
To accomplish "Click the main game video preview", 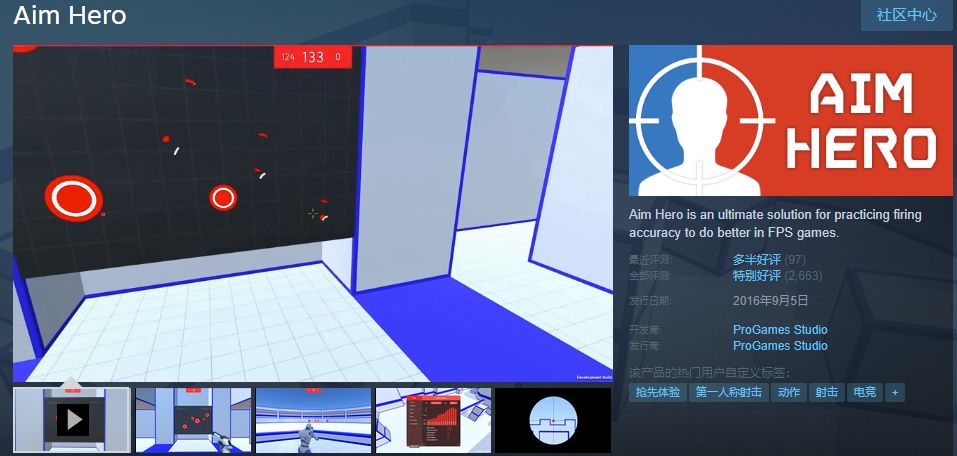I will 312,214.
